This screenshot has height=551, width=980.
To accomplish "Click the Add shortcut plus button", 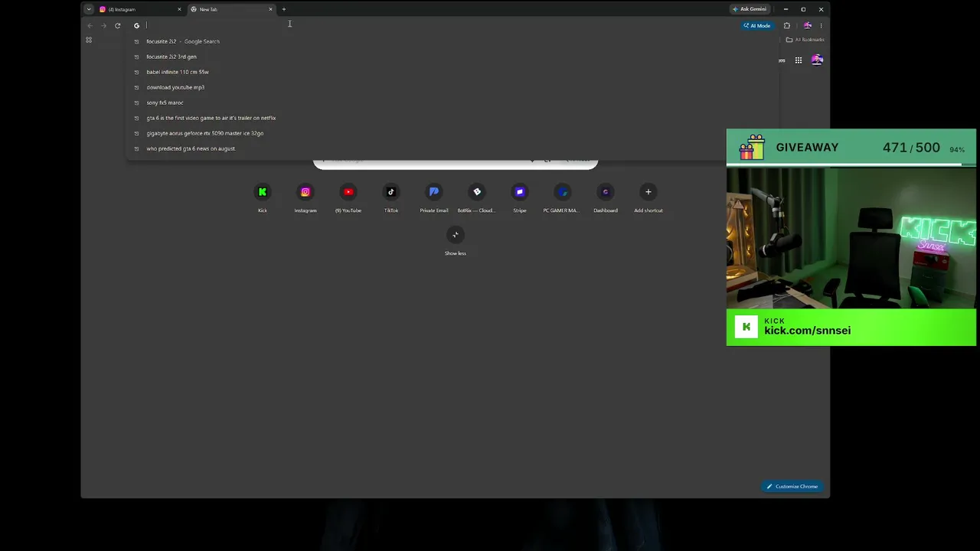I will [648, 192].
